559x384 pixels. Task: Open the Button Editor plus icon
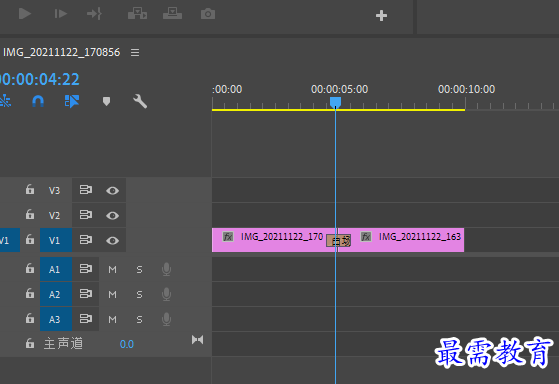tap(381, 16)
